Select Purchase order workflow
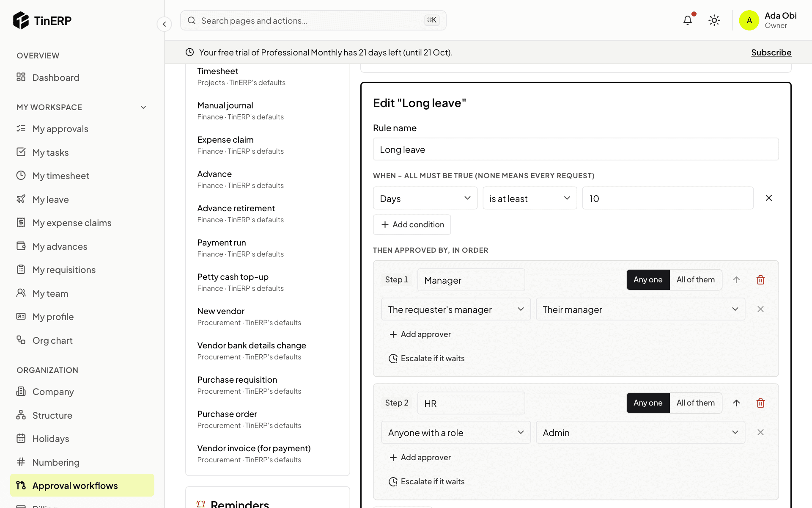The width and height of the screenshot is (812, 508). point(267,420)
